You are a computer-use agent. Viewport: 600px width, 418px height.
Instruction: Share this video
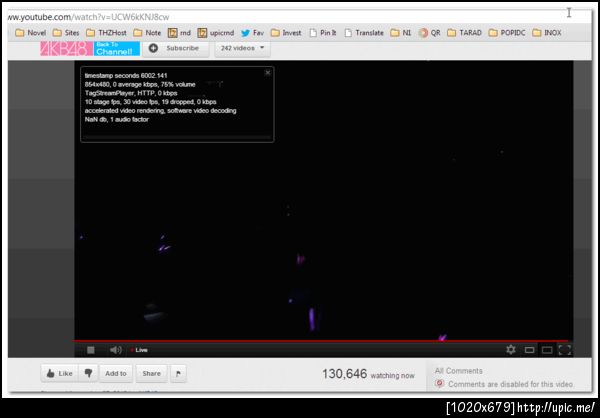[152, 373]
